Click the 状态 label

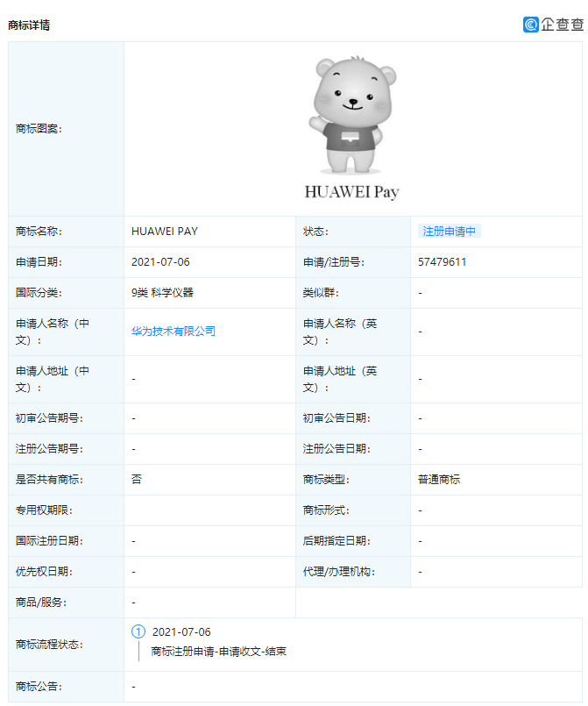pyautogui.click(x=315, y=232)
